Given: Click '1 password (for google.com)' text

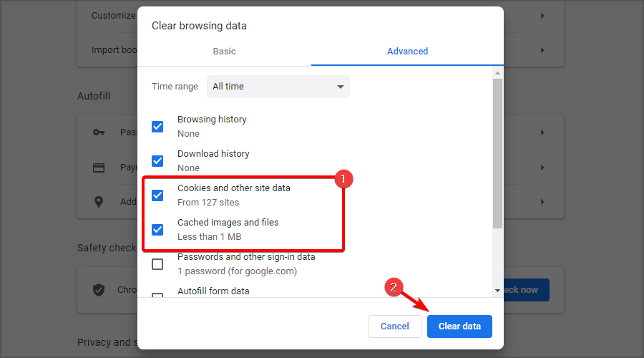Looking at the screenshot, I should click(x=238, y=271).
